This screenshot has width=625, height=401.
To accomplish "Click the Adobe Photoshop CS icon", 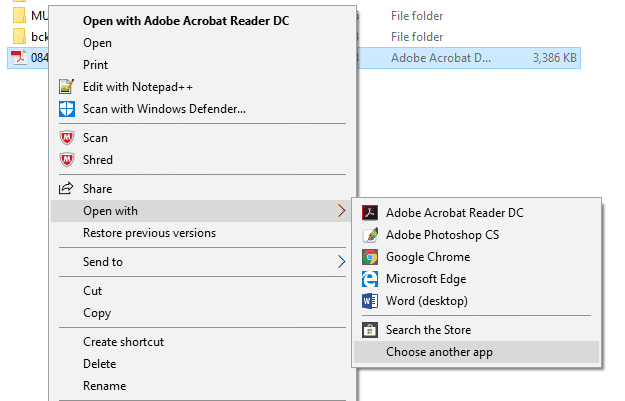I will (x=369, y=235).
